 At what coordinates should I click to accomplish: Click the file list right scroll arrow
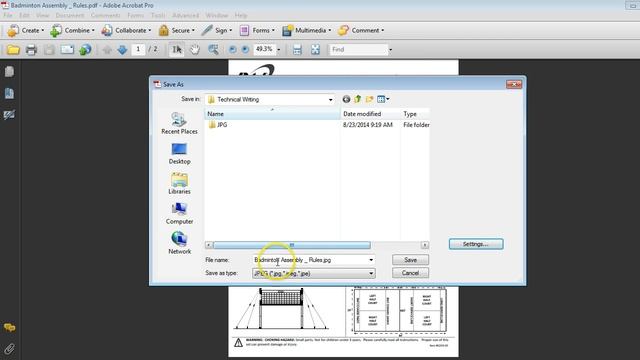coord(424,245)
